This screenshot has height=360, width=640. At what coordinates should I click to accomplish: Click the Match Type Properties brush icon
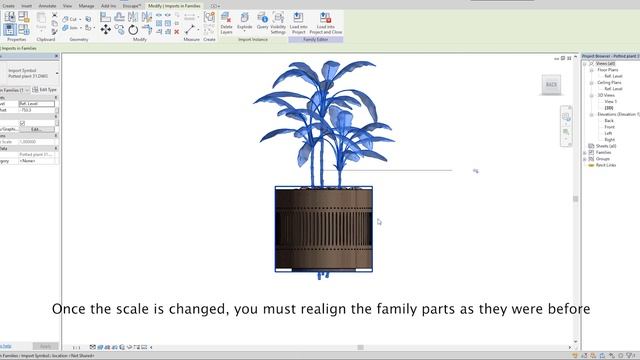pyautogui.click(x=54, y=31)
